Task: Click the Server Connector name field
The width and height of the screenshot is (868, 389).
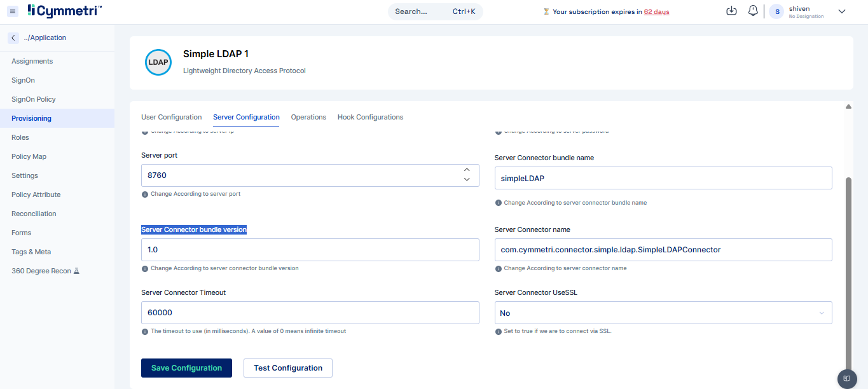Action: click(663, 250)
